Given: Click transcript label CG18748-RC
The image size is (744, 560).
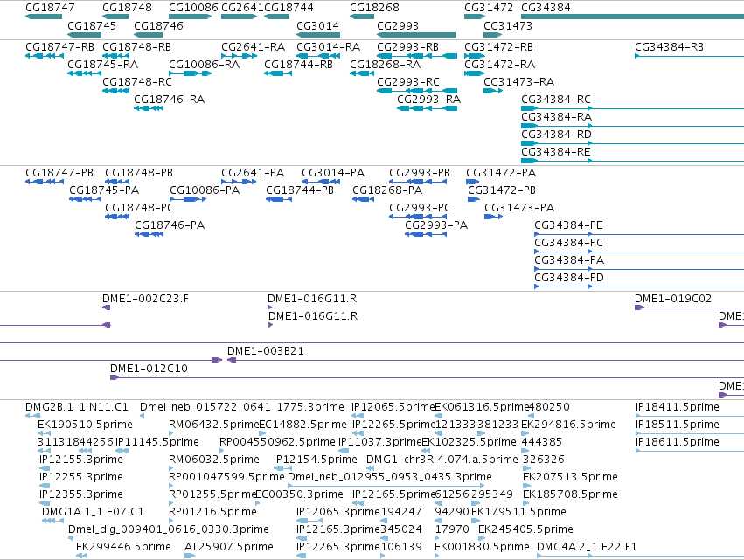Looking at the screenshot, I should click(137, 82).
